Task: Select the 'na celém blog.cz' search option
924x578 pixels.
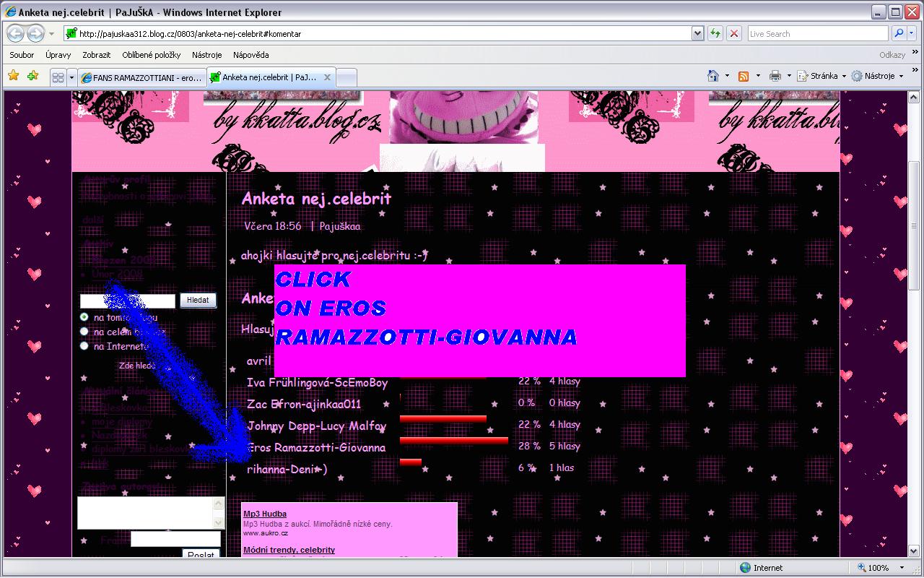Action: tap(84, 332)
